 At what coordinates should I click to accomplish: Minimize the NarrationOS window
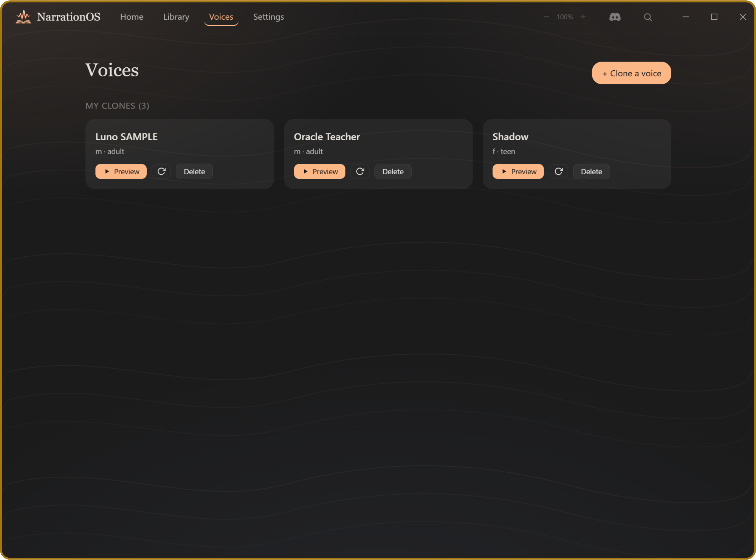686,17
